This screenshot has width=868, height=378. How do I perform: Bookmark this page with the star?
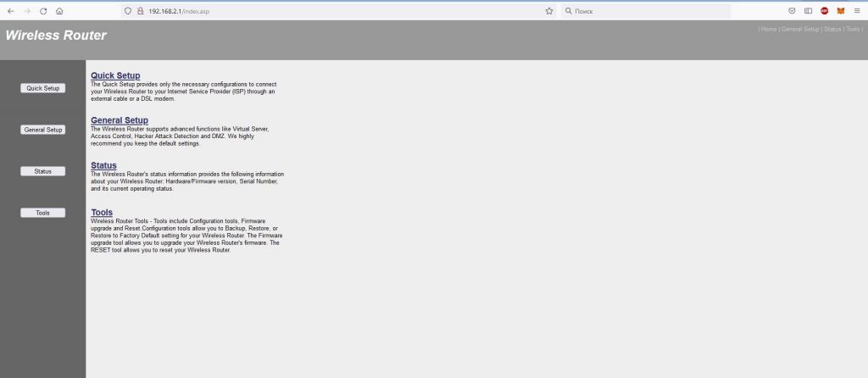tap(549, 11)
